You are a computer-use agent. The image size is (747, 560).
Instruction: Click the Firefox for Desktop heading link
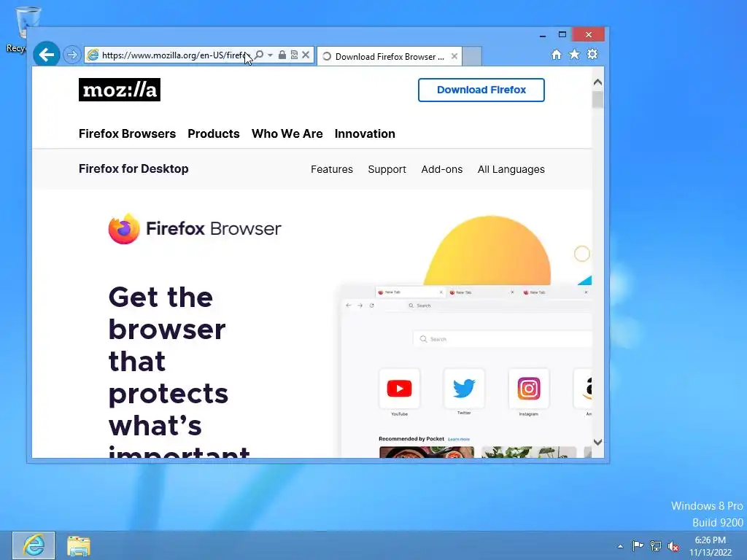[133, 169]
